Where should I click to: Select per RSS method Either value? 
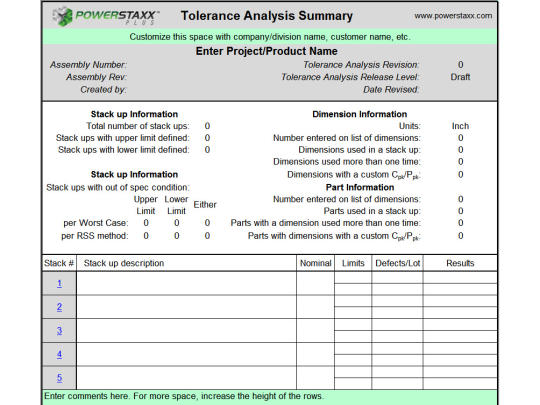207,236
